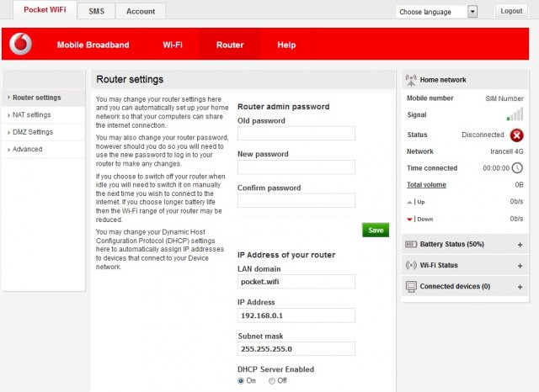Click the Time connected clock icon

[x=517, y=167]
